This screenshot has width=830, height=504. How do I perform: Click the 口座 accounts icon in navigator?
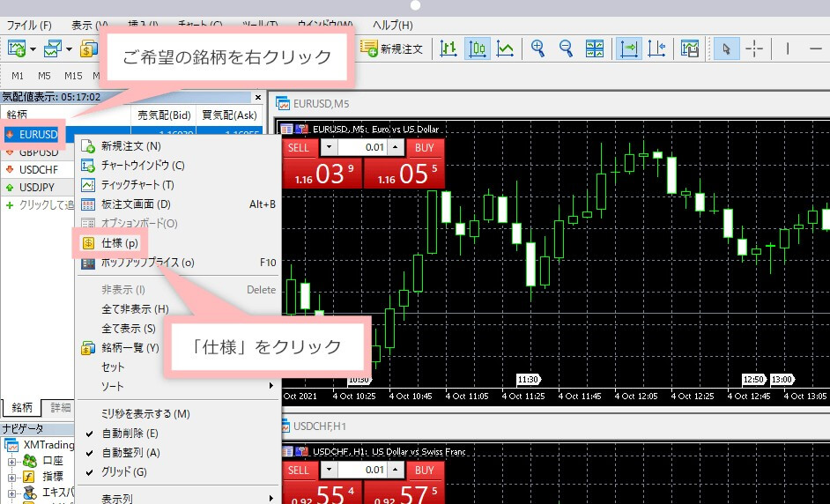click(x=30, y=461)
